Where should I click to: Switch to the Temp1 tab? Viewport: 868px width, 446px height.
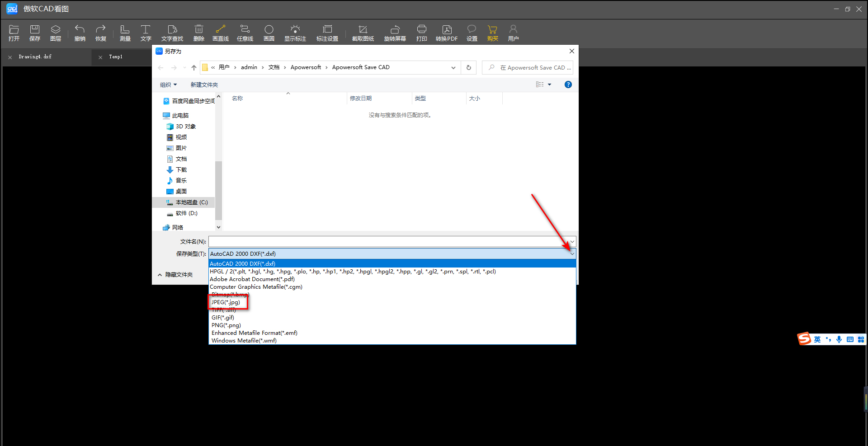pos(116,57)
